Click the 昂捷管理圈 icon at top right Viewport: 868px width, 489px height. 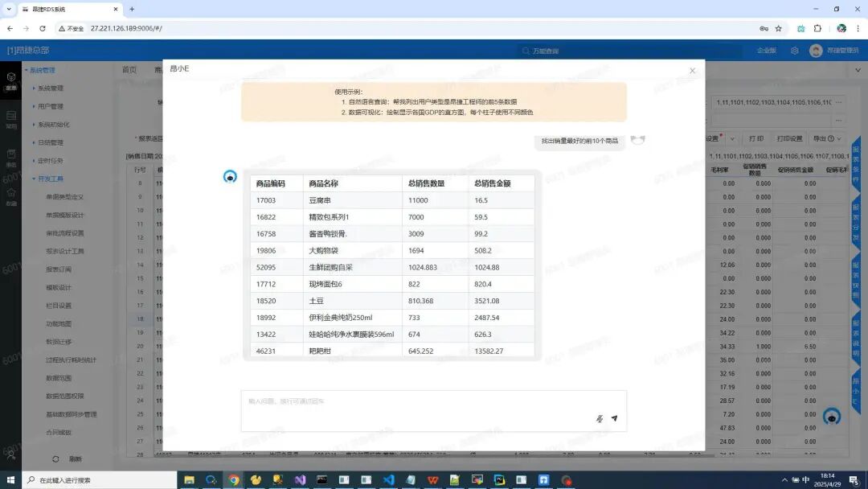coord(816,50)
